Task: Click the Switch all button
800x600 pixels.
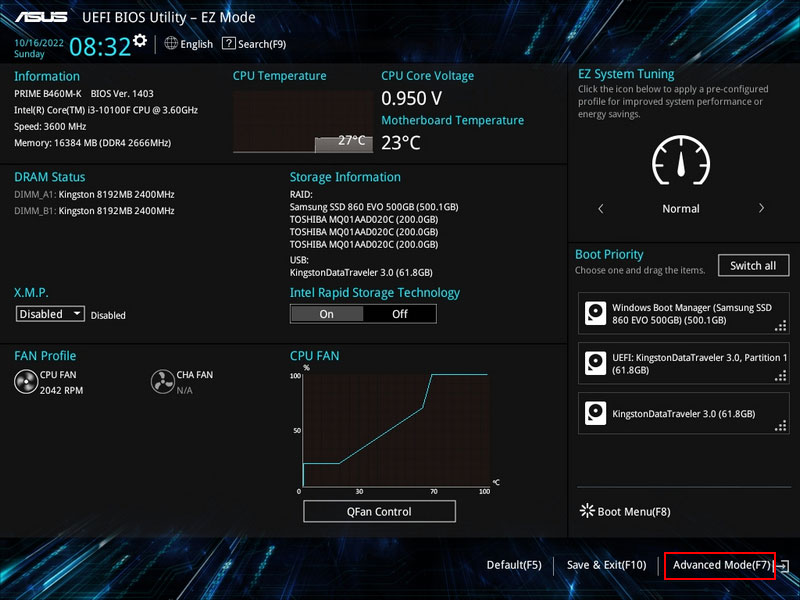Action: [753, 265]
